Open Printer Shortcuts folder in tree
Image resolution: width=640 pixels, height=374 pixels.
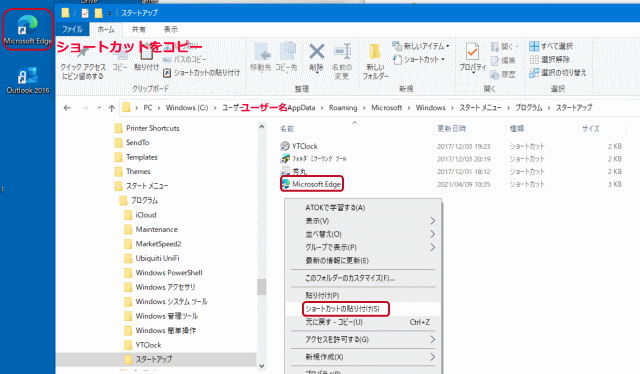(147, 128)
